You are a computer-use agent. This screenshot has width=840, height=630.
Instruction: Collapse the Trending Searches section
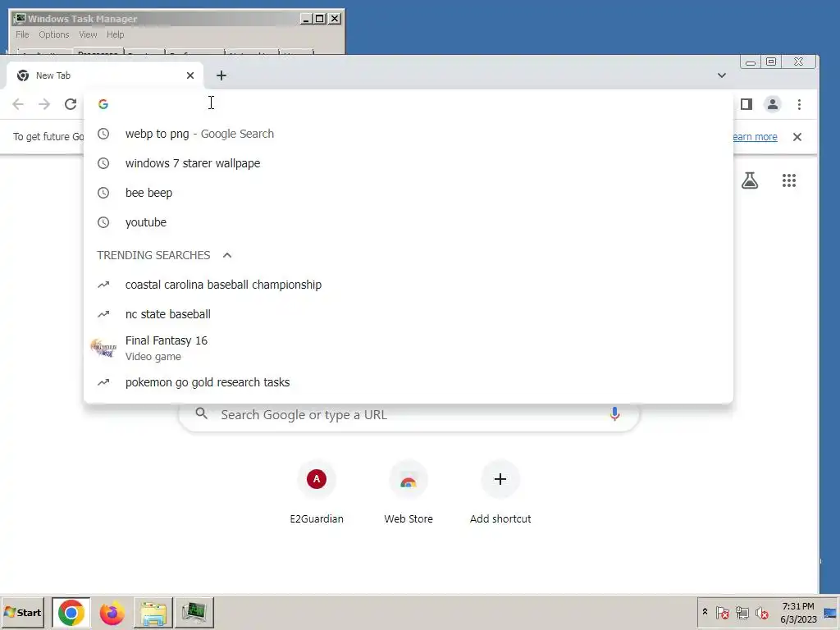[227, 255]
